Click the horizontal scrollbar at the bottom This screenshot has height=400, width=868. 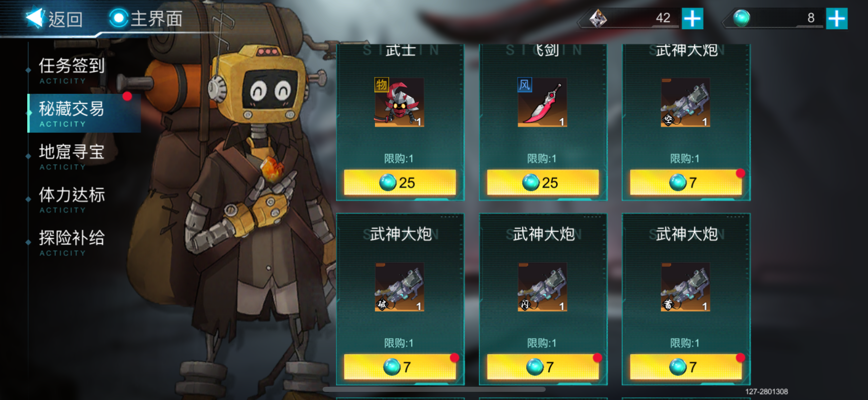(434, 389)
